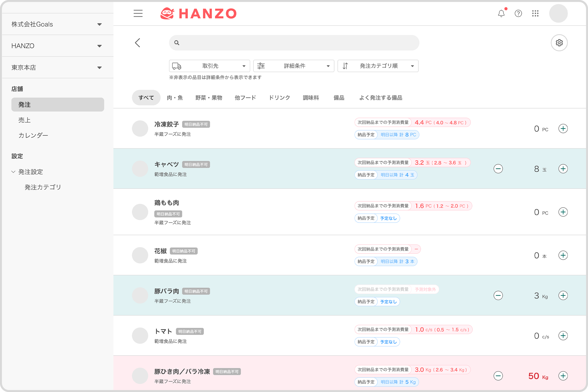The height and width of the screenshot is (392, 588).
Task: Select the ドリンク category tab
Action: pyautogui.click(x=279, y=98)
